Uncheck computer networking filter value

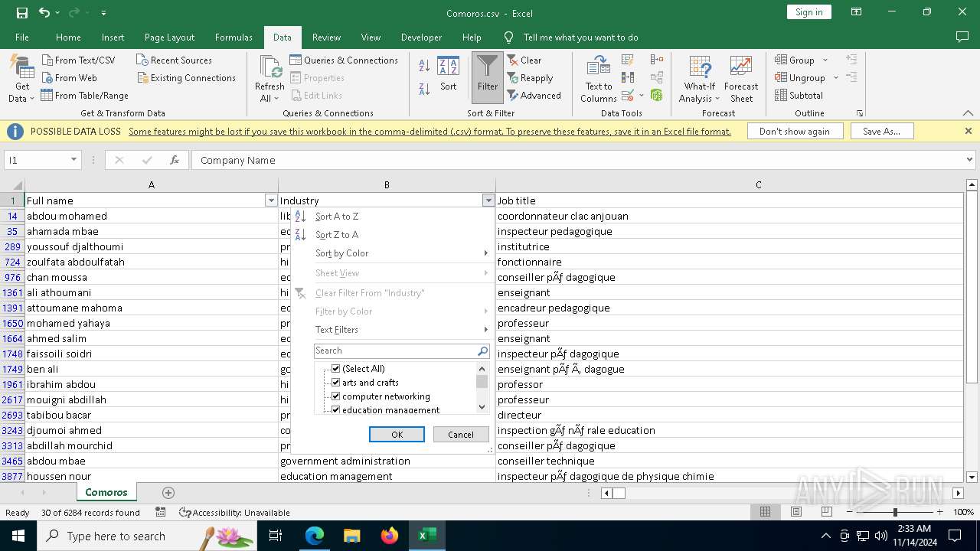(335, 396)
